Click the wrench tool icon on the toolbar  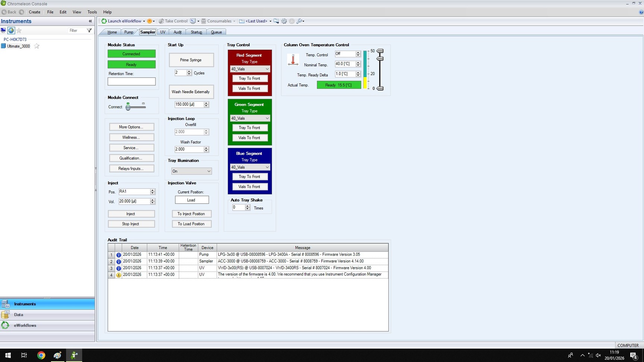click(x=299, y=21)
